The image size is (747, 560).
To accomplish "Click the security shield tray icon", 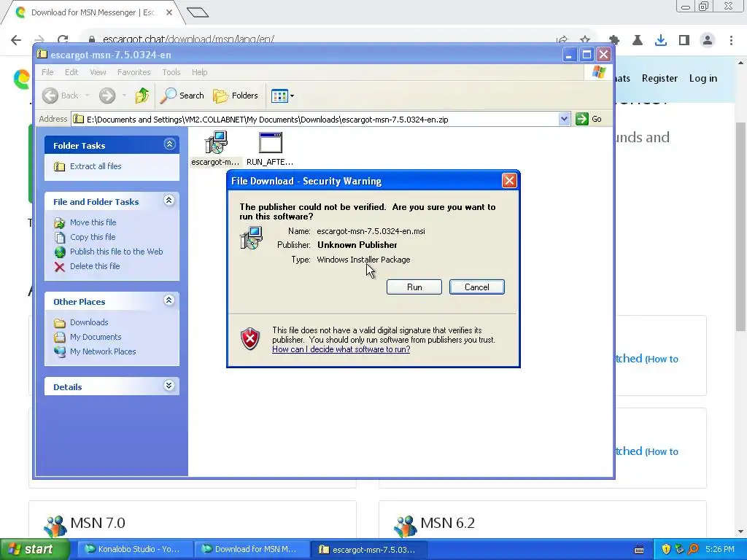I will [665, 549].
